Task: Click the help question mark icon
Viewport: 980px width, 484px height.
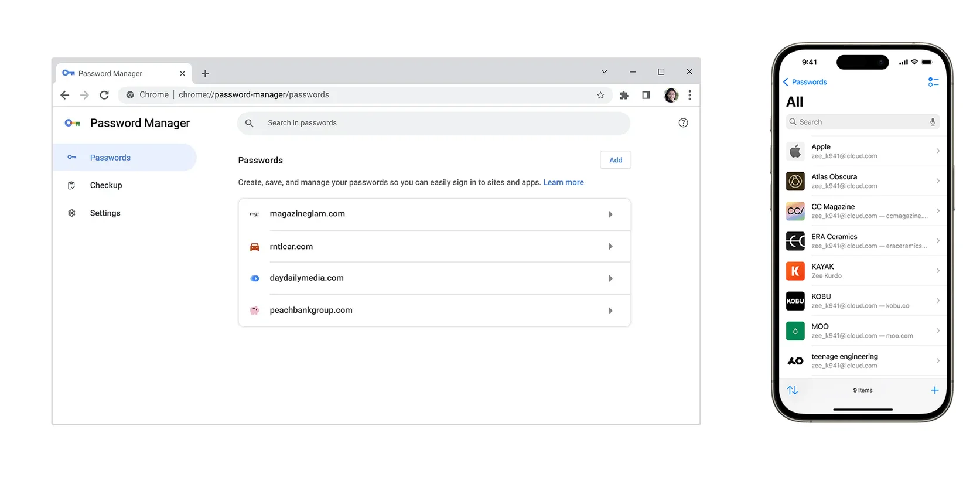Action: [x=683, y=123]
